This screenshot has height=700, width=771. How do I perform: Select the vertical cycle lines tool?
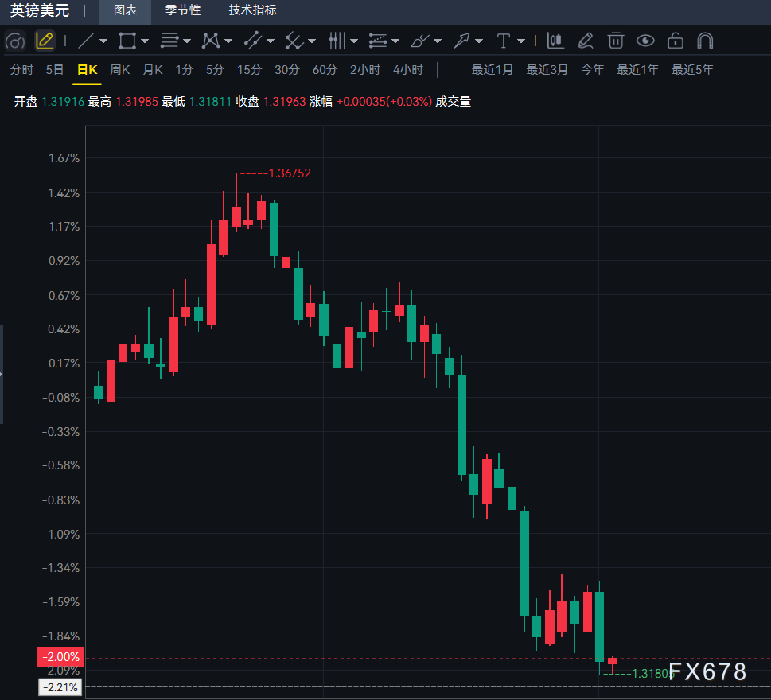(x=337, y=41)
